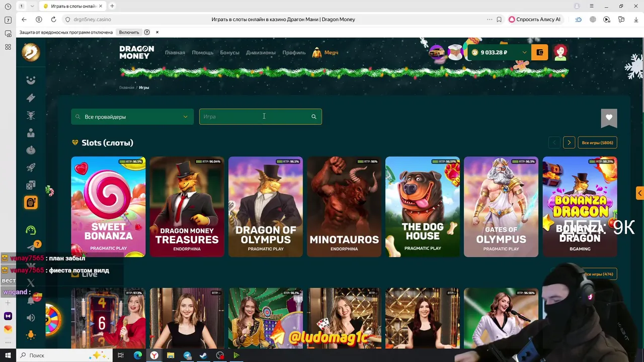The height and width of the screenshot is (362, 644).
Task: Open the Dragon Money Treasures slot
Action: (x=187, y=207)
